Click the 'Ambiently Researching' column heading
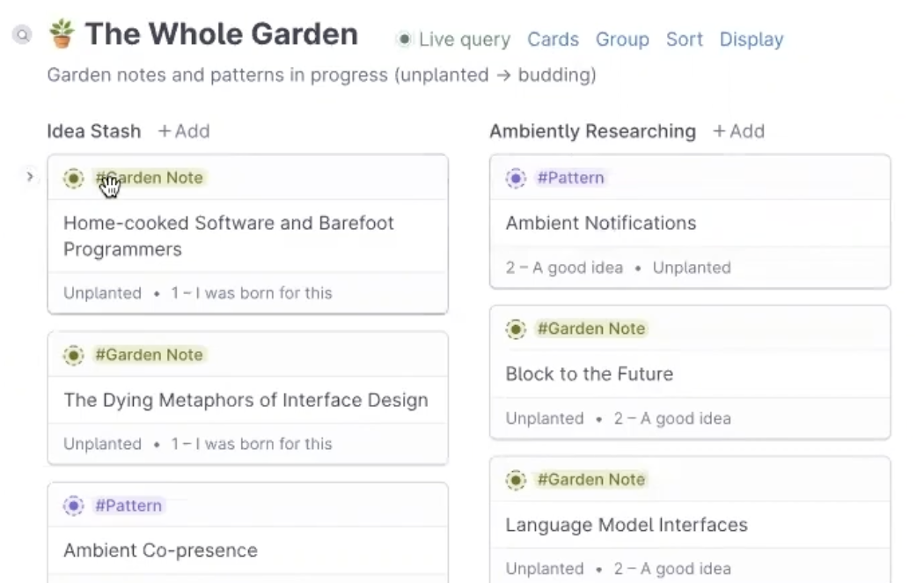924x583 pixels. (593, 131)
